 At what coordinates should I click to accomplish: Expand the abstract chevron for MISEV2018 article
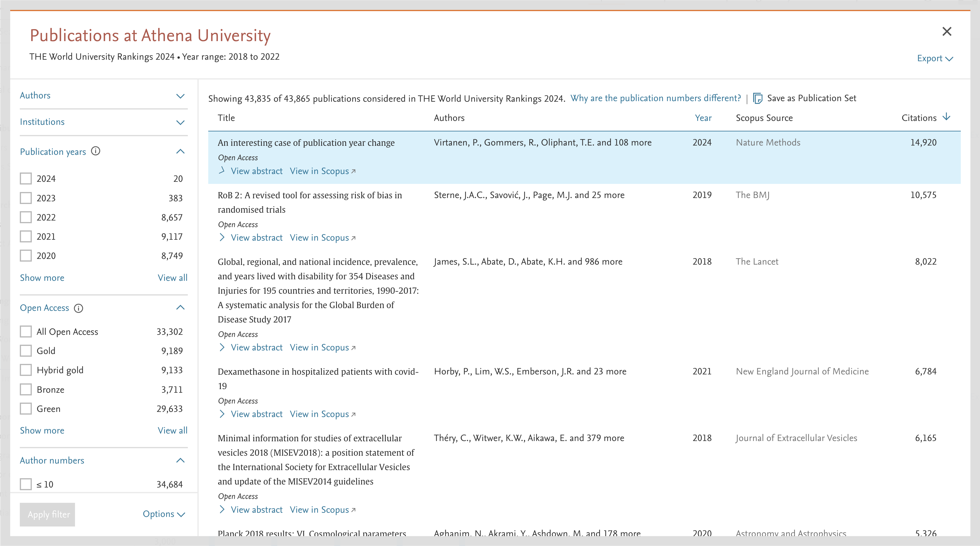point(222,509)
